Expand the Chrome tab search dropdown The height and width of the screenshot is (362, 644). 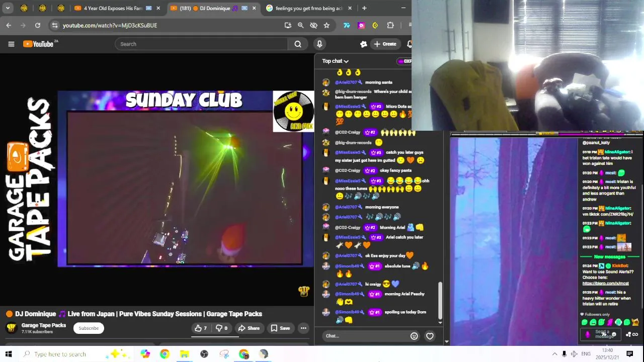8,8
